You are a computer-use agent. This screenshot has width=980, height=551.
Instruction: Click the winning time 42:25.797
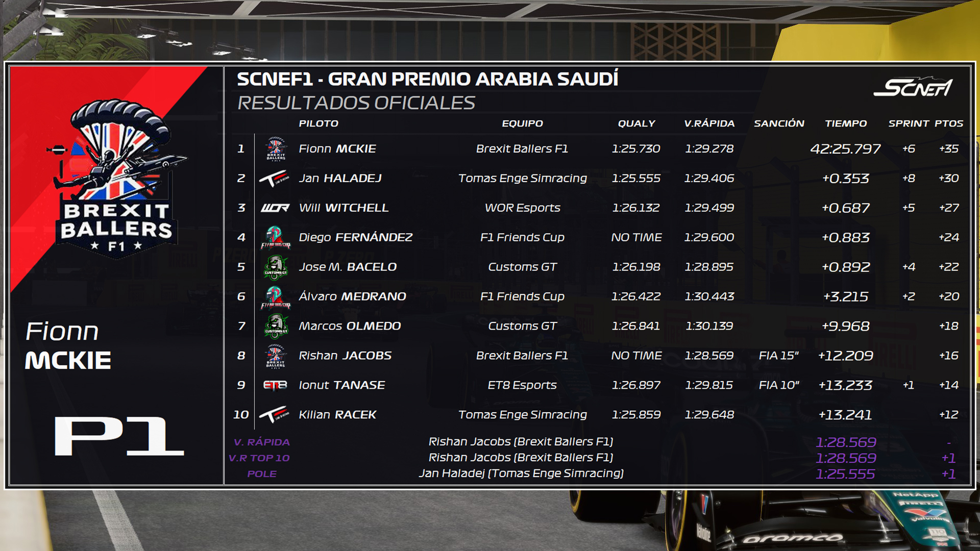coord(845,149)
